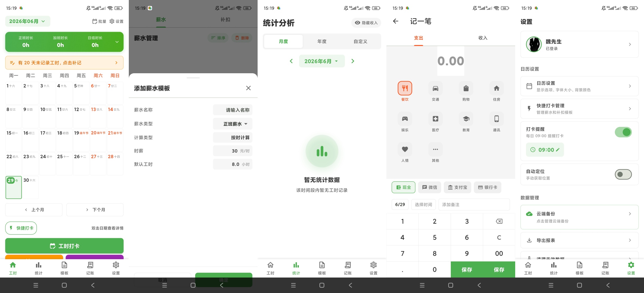Image resolution: width=644 pixels, height=293 pixels.
Task: Tap the 删除 delete button
Action: pos(242,38)
